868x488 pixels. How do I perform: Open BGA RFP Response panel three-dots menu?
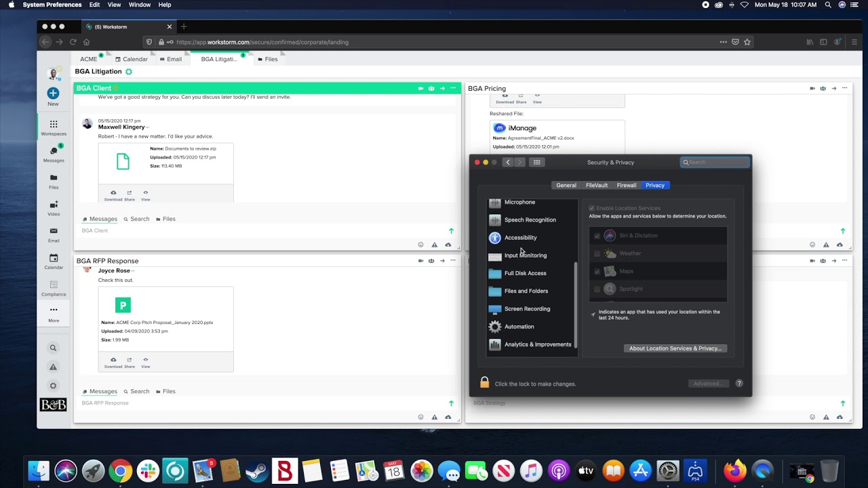[453, 260]
